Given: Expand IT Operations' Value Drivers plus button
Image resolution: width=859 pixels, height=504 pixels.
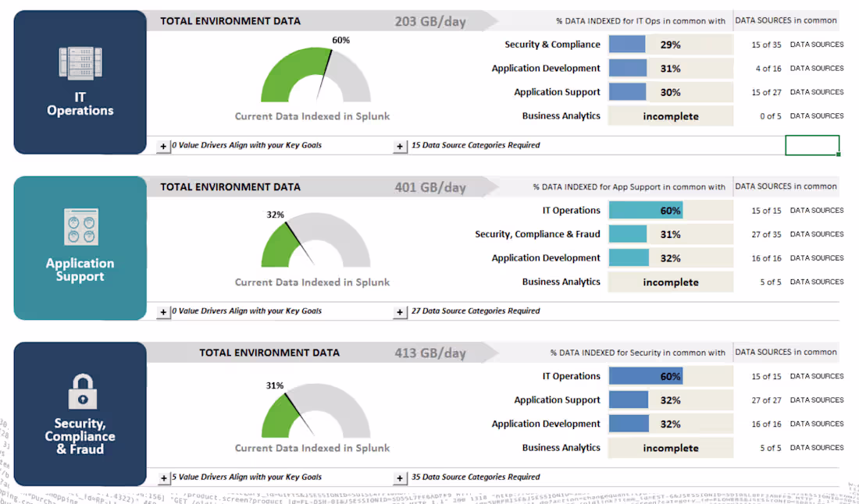Looking at the screenshot, I should coord(165,145).
